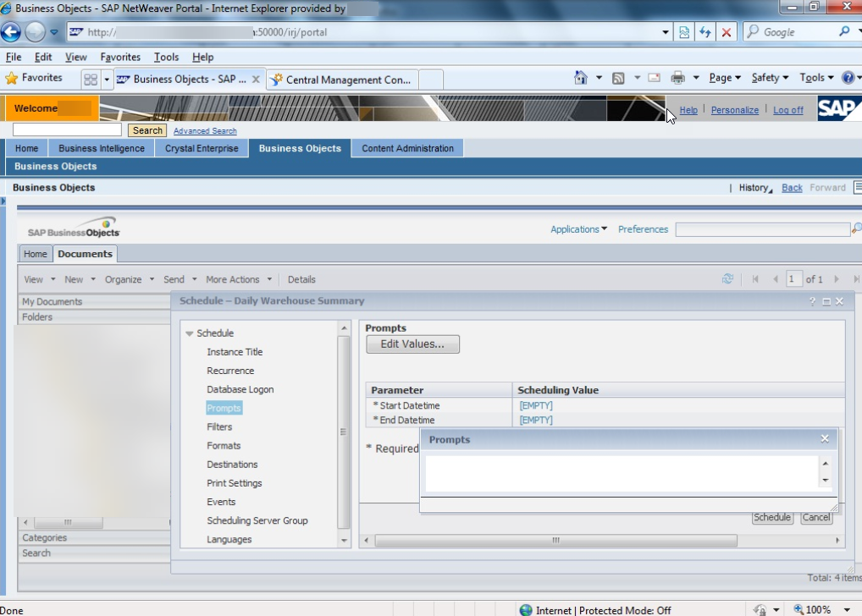Viewport: 862px width, 616px height.
Task: Click the red Stop icon in address bar
Action: [x=727, y=32]
